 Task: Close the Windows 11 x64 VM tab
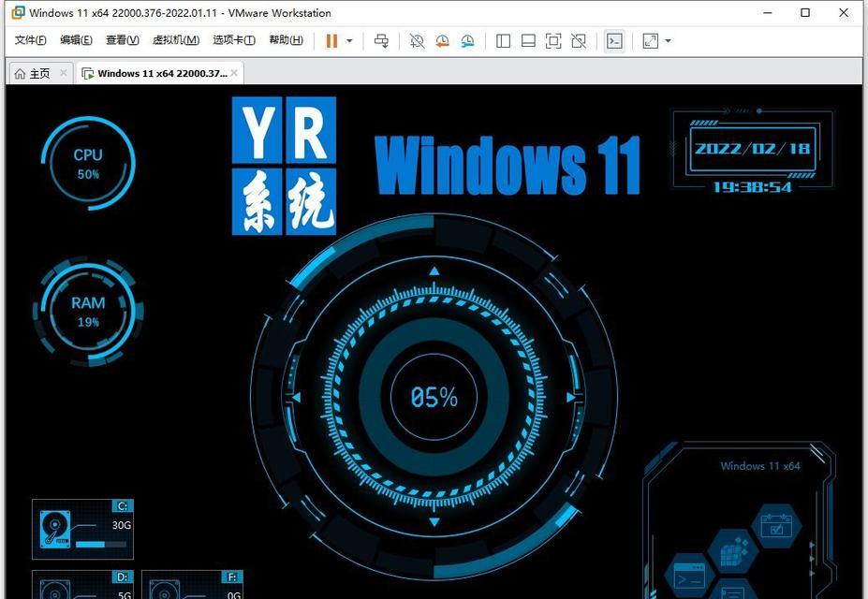click(234, 72)
